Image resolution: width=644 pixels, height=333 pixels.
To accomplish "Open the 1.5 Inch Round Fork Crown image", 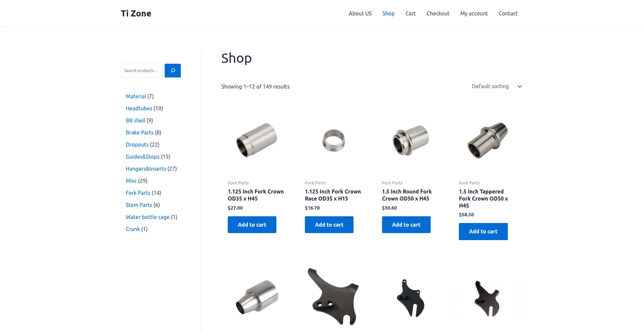I will tap(411, 141).
